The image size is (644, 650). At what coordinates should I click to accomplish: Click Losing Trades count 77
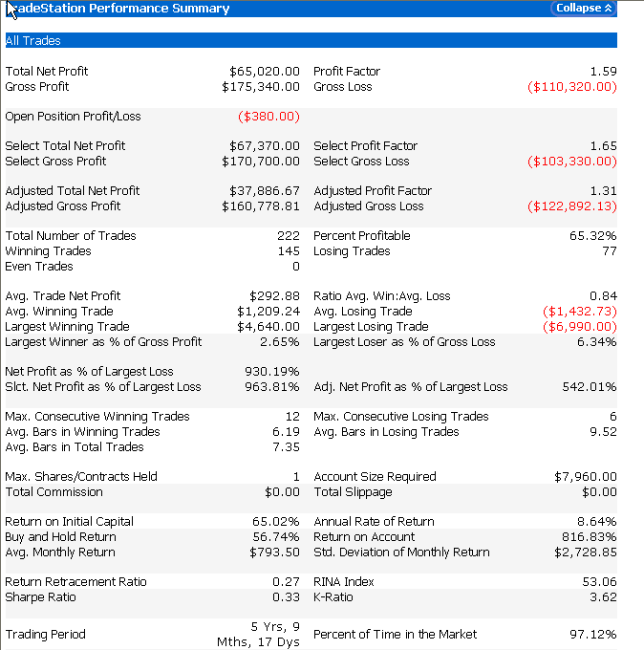610,251
